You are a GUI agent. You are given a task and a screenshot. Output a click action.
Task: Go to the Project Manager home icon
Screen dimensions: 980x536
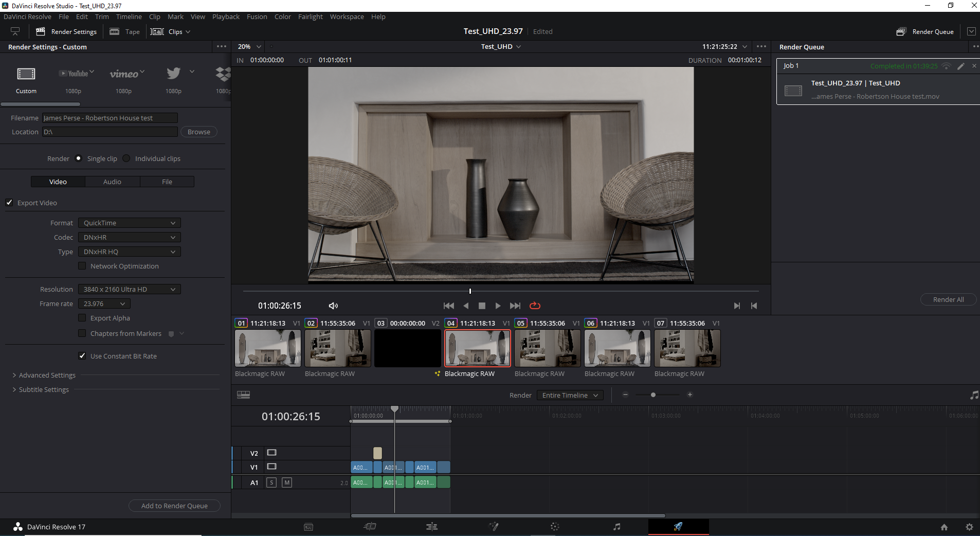pos(944,527)
